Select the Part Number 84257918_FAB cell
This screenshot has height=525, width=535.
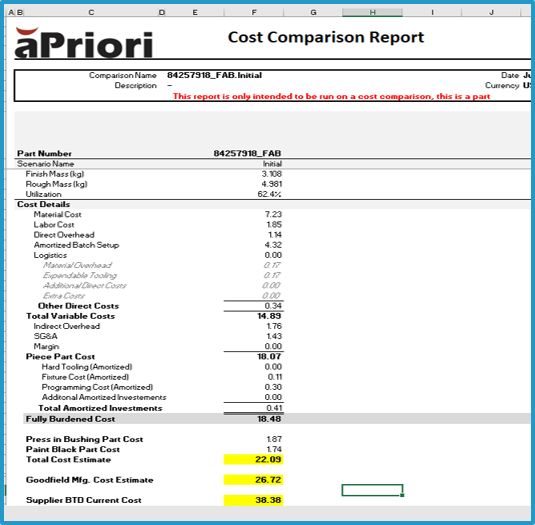click(x=247, y=154)
